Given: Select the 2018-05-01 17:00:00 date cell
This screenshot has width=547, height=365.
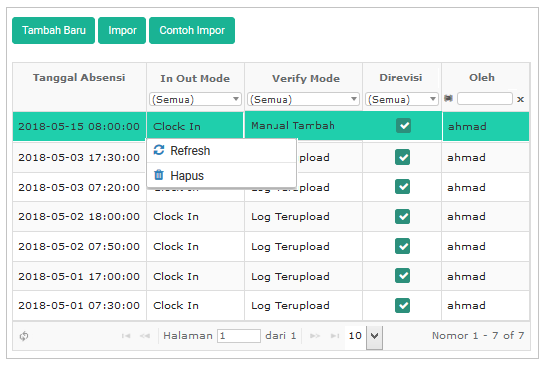Looking at the screenshot, I should click(x=79, y=276).
